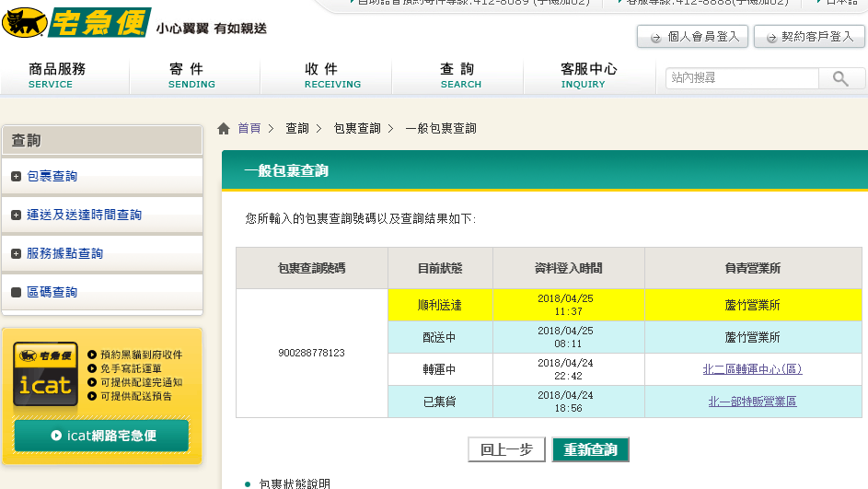Image resolution: width=868 pixels, height=489 pixels.
Task: Click the black cat 宅急便 logo
Action: [x=75, y=22]
